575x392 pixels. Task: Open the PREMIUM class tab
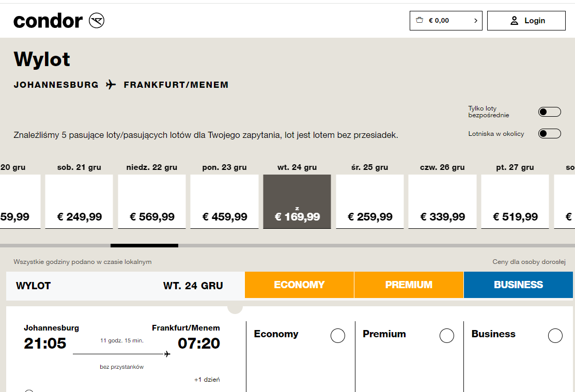(409, 285)
